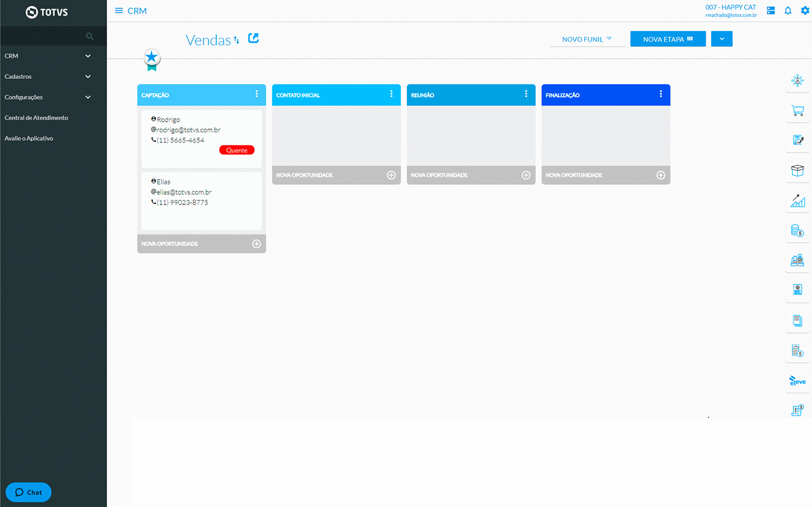Click the NOVA ETAPA button

(668, 39)
